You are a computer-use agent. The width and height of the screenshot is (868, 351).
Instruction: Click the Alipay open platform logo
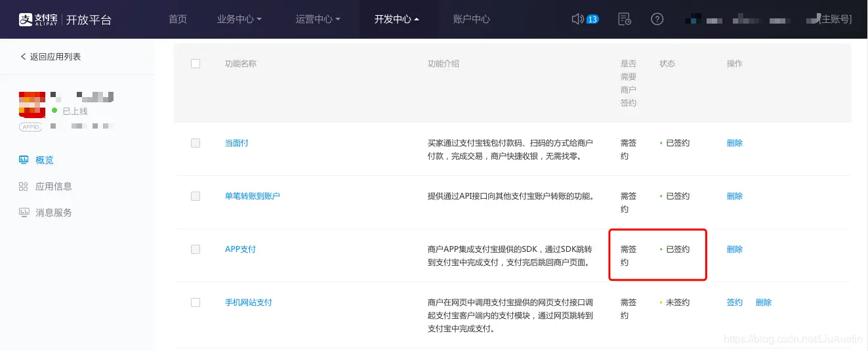(65, 20)
